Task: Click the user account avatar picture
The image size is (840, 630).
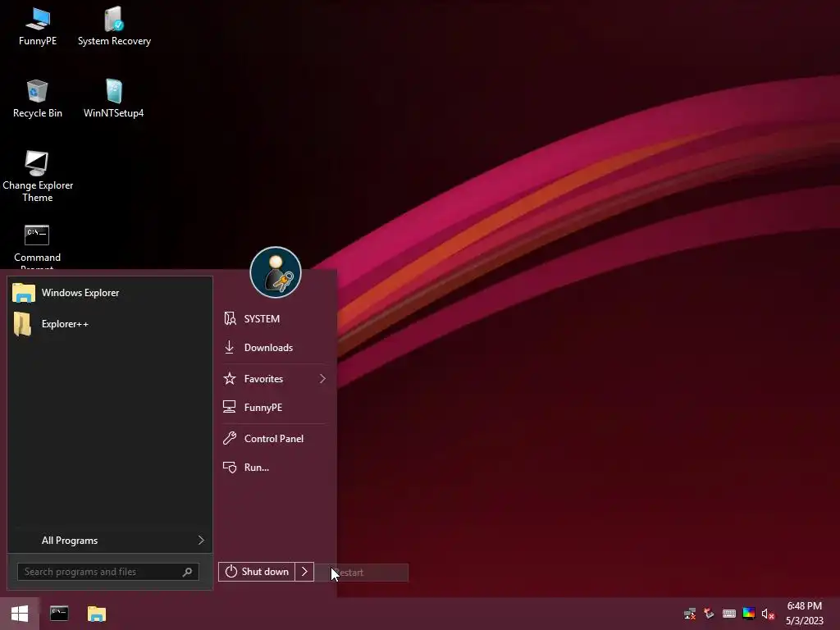Action: pyautogui.click(x=276, y=272)
